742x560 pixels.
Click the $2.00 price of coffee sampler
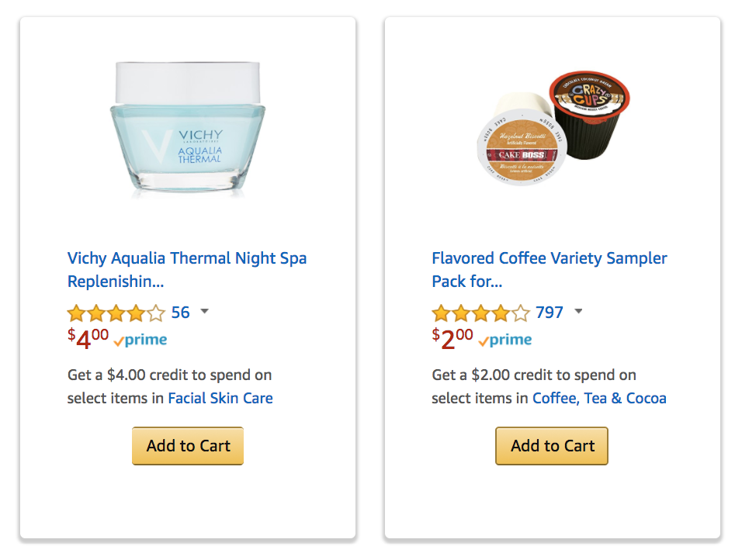(452, 339)
